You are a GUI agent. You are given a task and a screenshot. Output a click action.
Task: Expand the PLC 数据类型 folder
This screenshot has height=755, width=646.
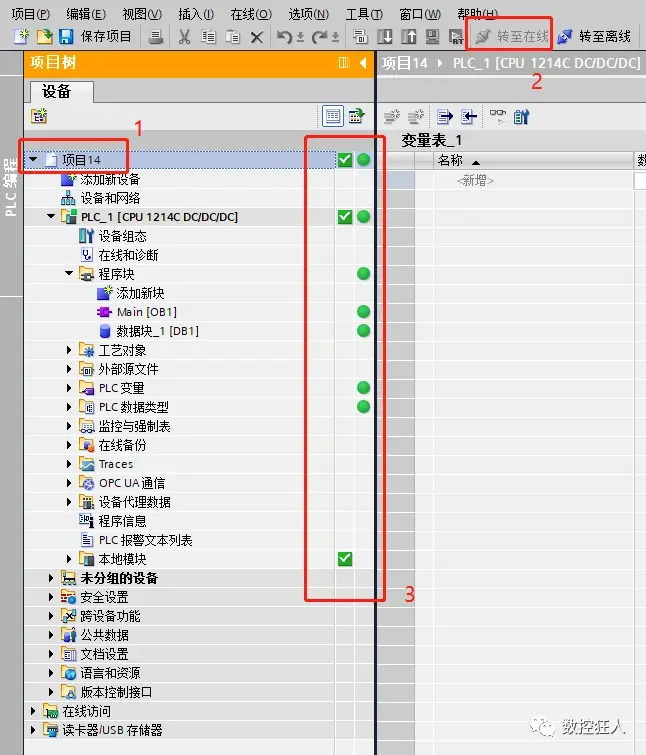pos(69,407)
